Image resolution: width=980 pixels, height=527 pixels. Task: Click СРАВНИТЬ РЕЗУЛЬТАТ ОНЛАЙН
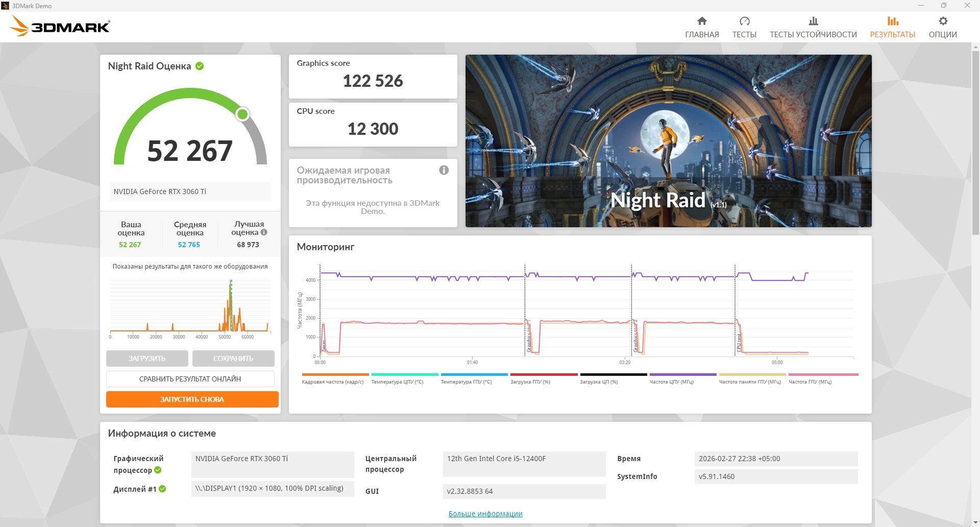pos(190,379)
